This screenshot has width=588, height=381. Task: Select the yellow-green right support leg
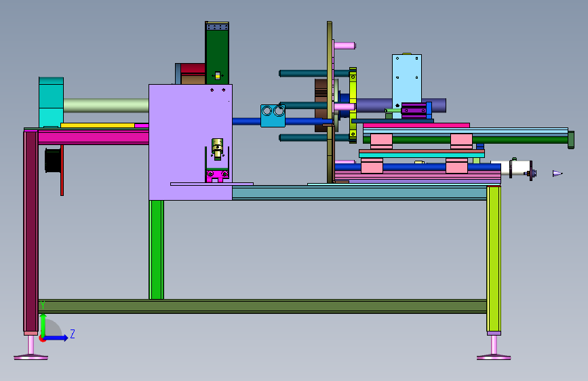494,259
